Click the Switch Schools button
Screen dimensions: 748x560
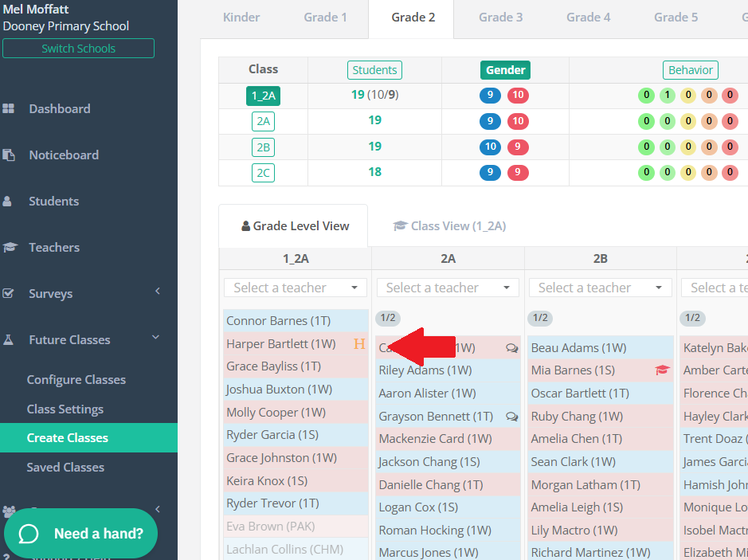click(78, 48)
